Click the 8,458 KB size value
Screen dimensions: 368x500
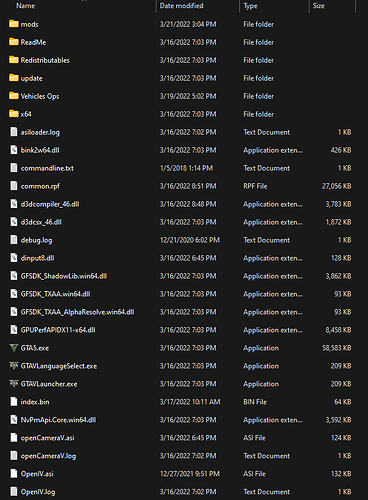pyautogui.click(x=338, y=330)
